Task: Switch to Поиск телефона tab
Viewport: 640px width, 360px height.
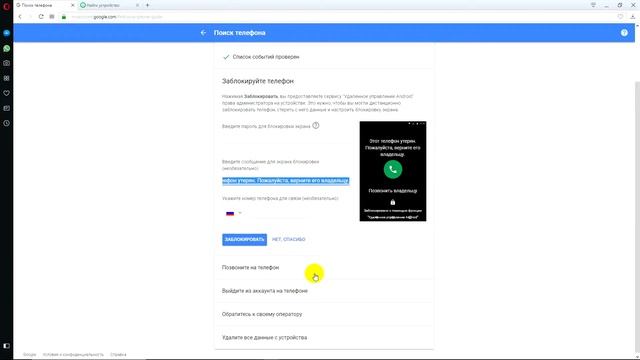Action: pyautogui.click(x=43, y=5)
